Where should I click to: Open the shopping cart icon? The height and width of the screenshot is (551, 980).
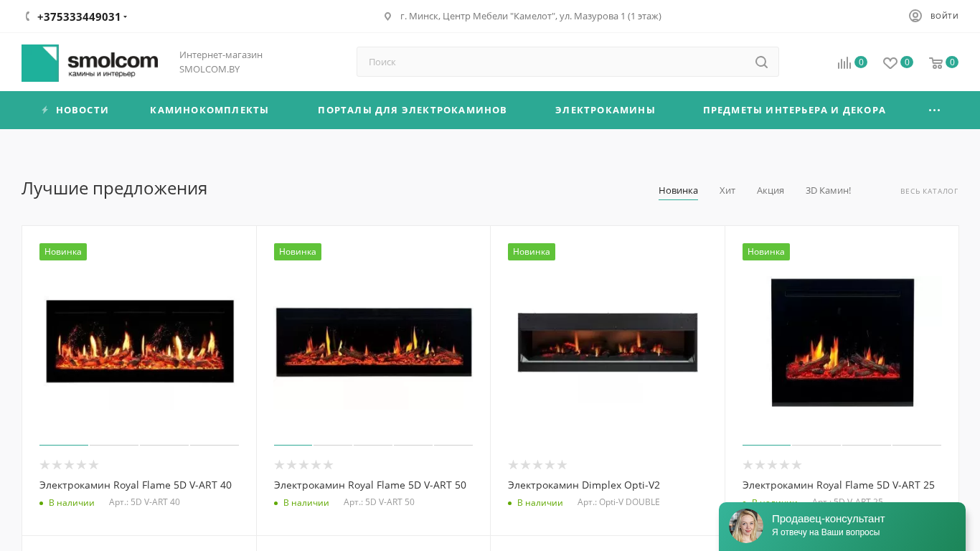936,63
